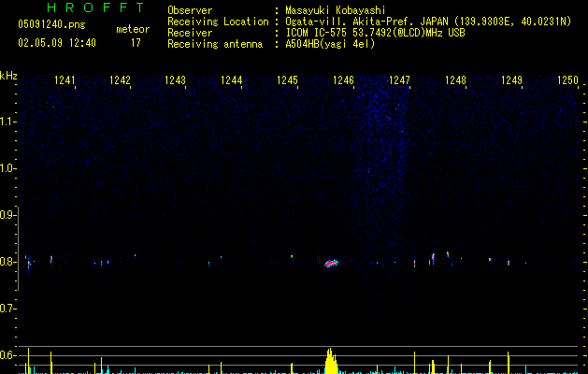Image resolution: width=588 pixels, height=374 pixels.
Task: Click the 1245 time axis marker
Action: pyautogui.click(x=287, y=80)
